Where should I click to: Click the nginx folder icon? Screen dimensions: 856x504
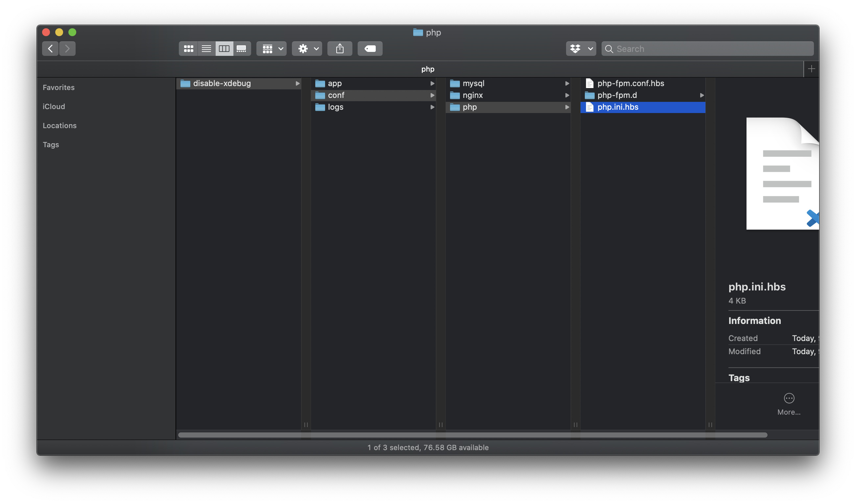tap(455, 95)
